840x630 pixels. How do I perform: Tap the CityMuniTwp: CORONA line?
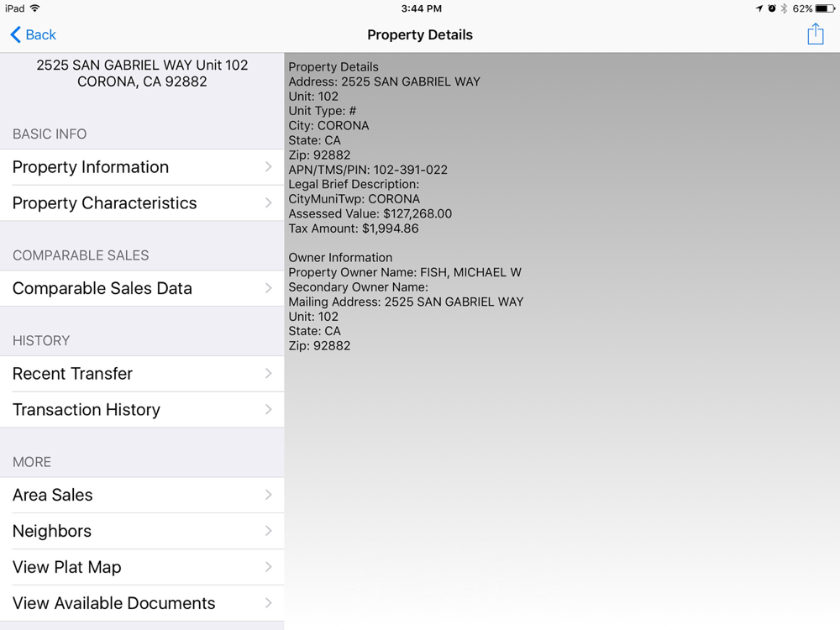[354, 199]
